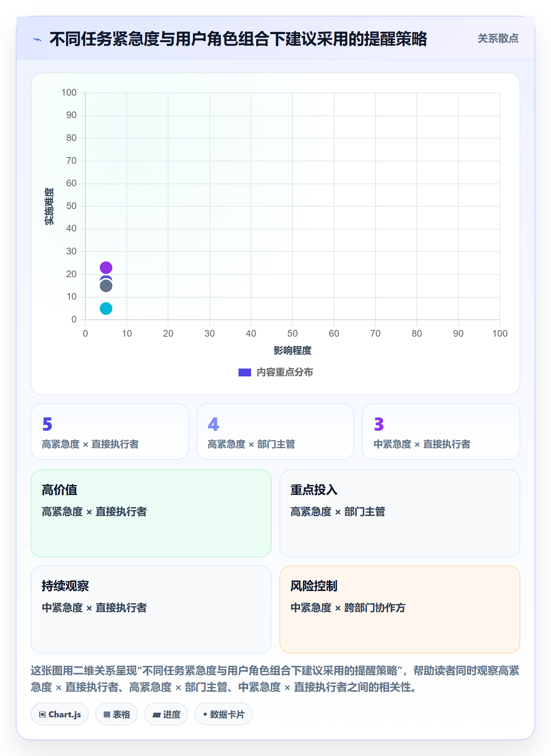Click the 实施难度 y-axis title
551x756 pixels.
click(x=49, y=206)
